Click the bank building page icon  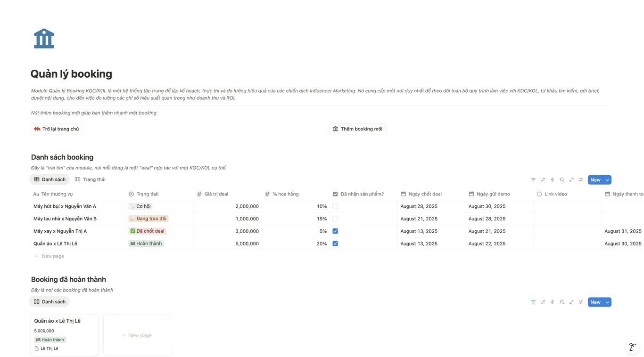point(44,39)
